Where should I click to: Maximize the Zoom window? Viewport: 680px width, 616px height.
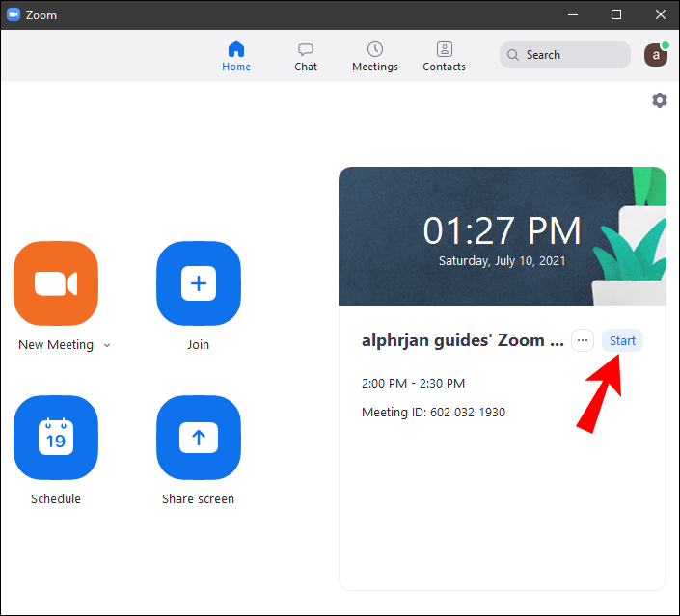coord(615,14)
